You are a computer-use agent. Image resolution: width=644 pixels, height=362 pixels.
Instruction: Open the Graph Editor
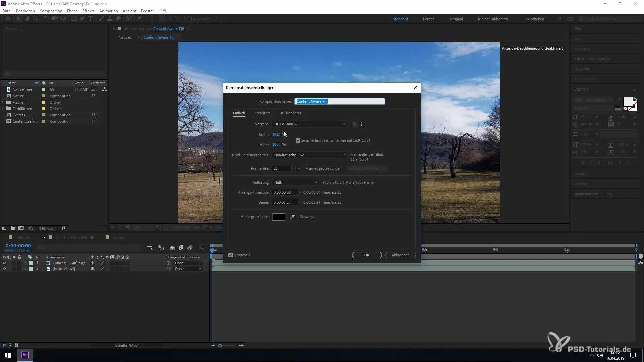tap(201, 248)
